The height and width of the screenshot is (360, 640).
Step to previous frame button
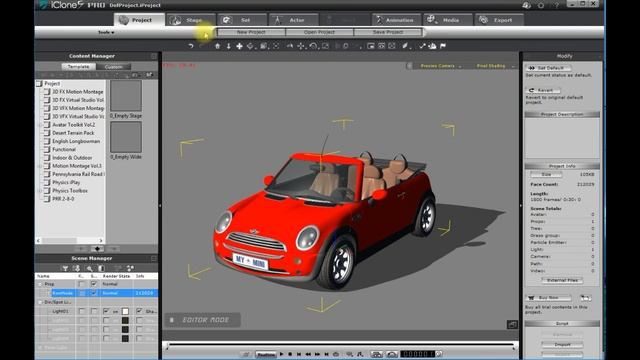pyautogui.click(x=308, y=354)
